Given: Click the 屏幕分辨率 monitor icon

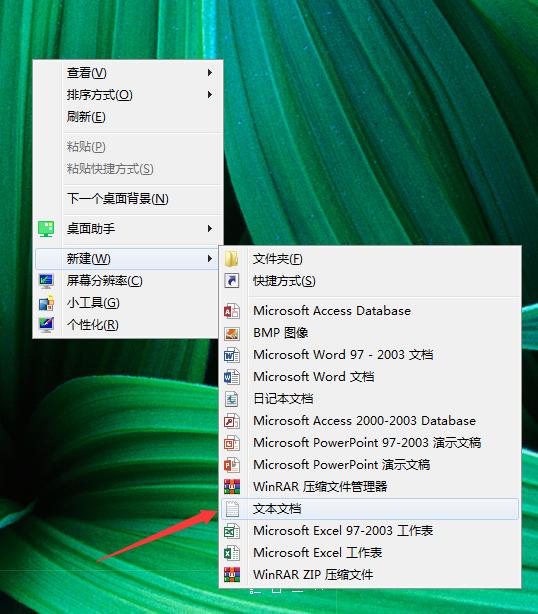Looking at the screenshot, I should click(x=46, y=281).
